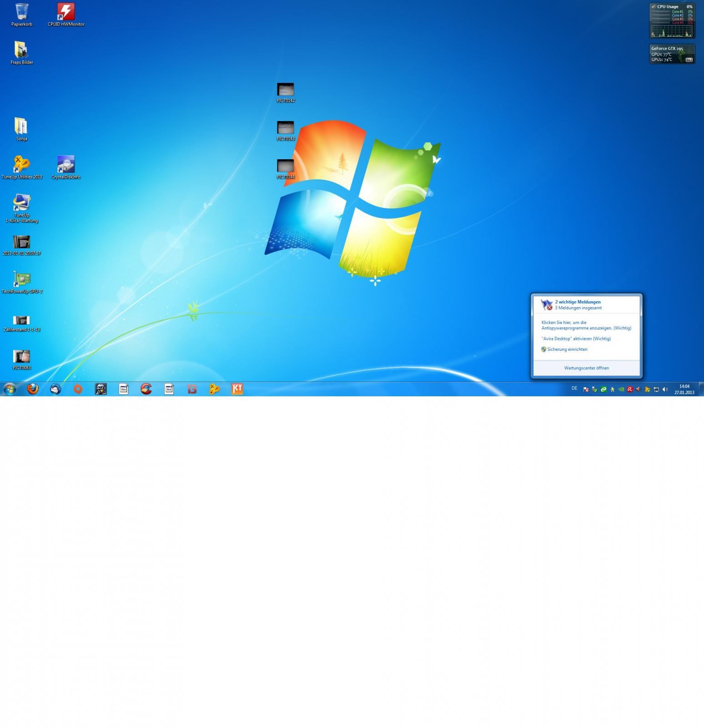Launch Thunderbird from the taskbar

tap(55, 389)
